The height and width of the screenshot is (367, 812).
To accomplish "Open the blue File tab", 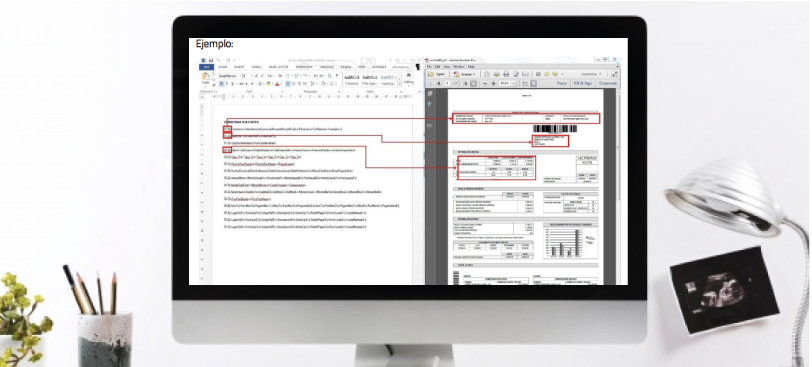I will coord(207,67).
